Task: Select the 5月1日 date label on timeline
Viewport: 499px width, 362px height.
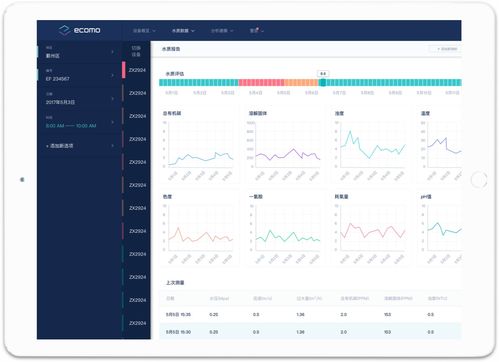Action: [172, 93]
